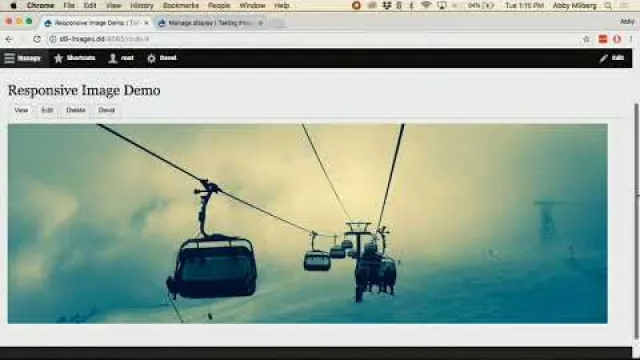The height and width of the screenshot is (360, 640).
Task: Click the Shortcuts star icon
Action: (59, 58)
